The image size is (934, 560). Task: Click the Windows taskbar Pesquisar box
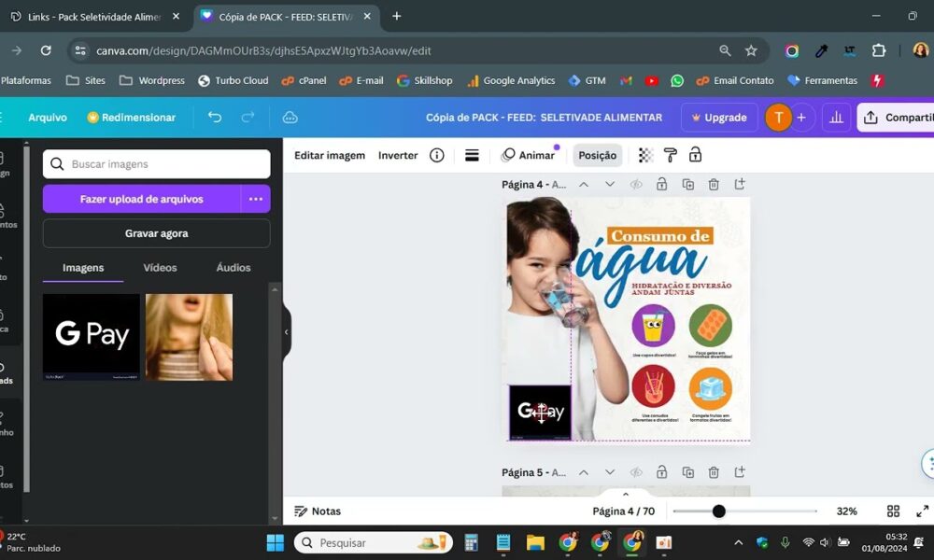tap(374, 543)
